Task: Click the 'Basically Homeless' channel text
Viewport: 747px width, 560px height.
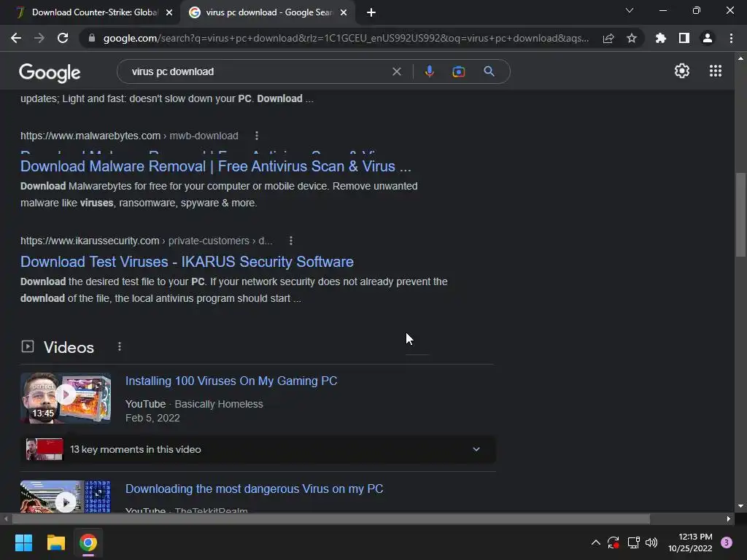Action: pos(219,404)
